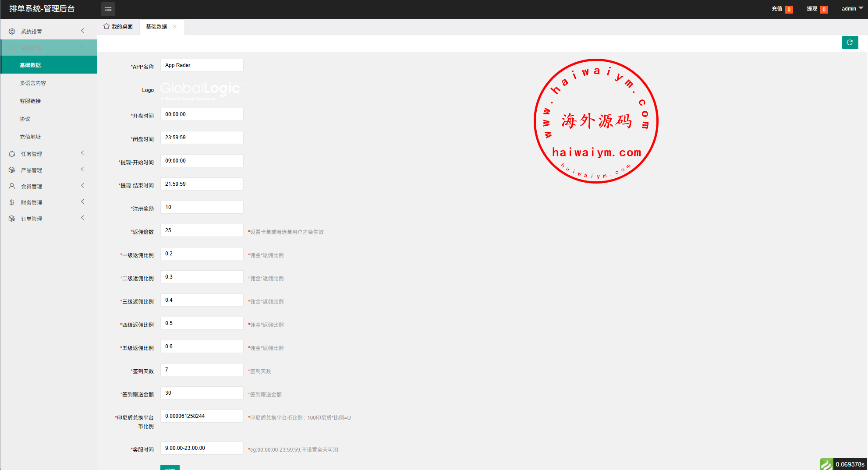Expand the 系统设置 menu chevron
868x470 pixels.
click(82, 31)
